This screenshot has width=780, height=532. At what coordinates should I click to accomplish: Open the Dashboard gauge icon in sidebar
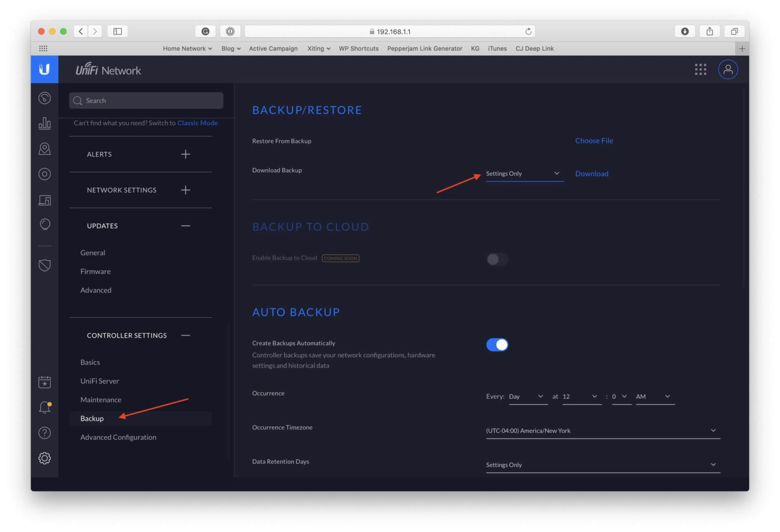[x=45, y=98]
